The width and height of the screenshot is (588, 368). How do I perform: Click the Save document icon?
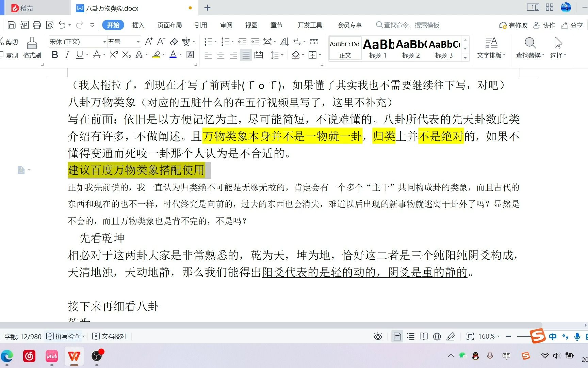tap(12, 25)
